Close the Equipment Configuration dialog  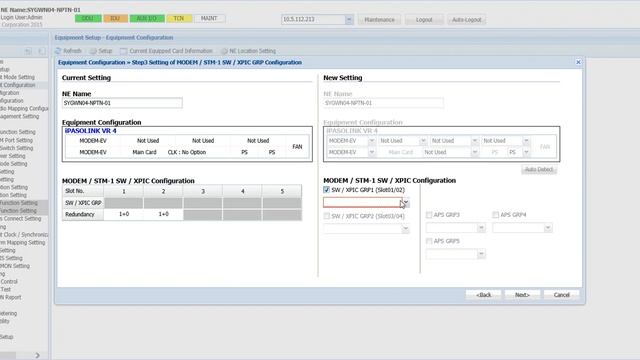pos(578,62)
